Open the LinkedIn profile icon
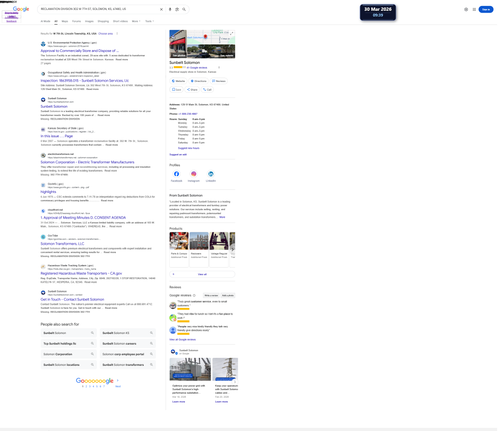Screen dimensions: 500x431 pos(211,174)
